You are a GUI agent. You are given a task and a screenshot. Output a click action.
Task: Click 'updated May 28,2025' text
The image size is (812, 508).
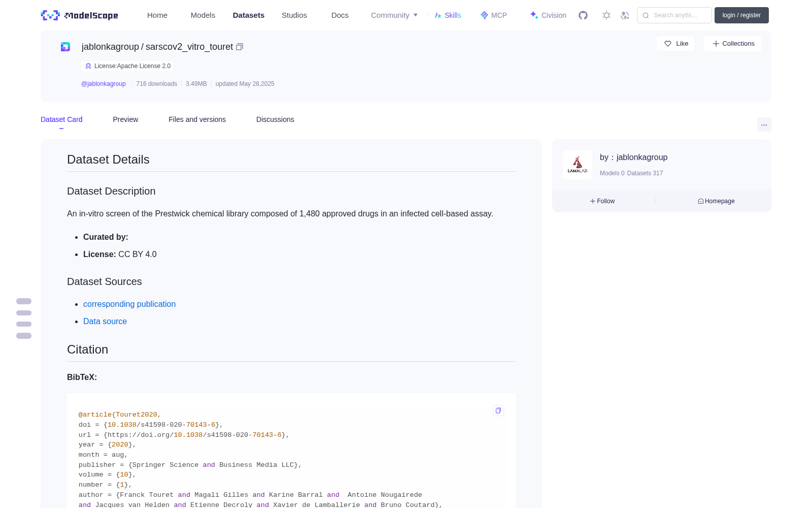point(245,84)
